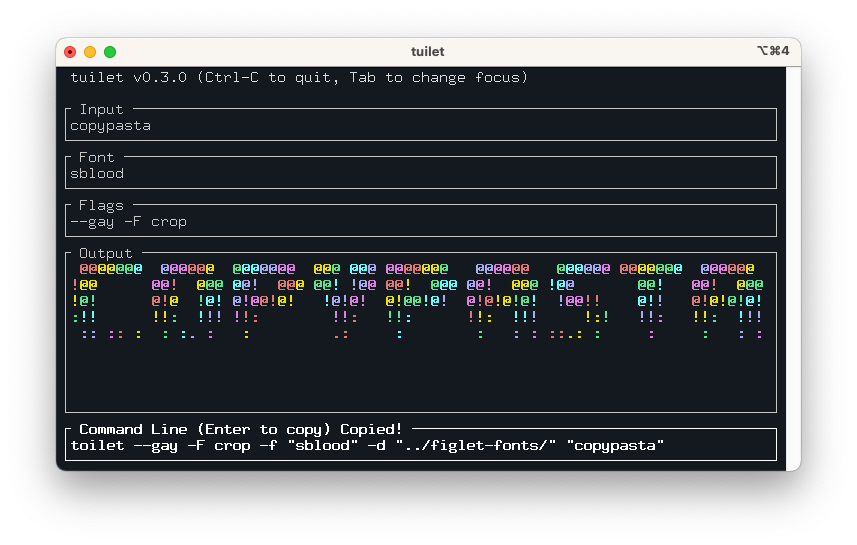Click the 'Font' panel label
Screen dimensions: 857x545
[97, 157]
